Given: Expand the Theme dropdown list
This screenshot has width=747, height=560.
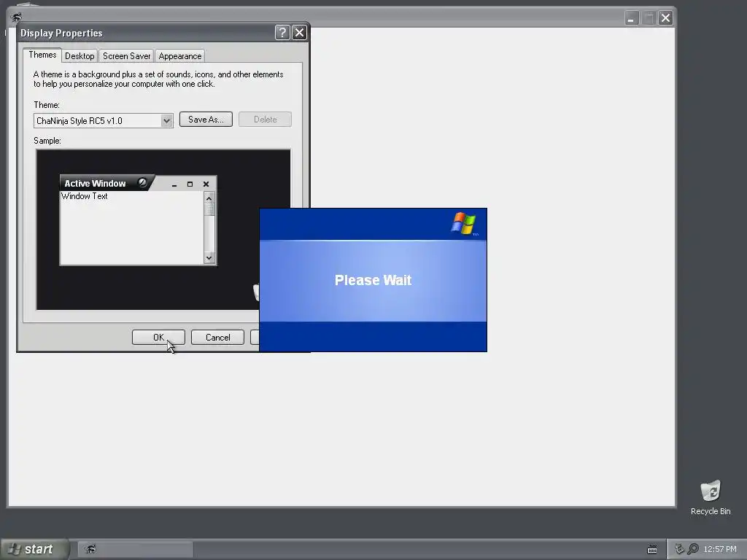Looking at the screenshot, I should pyautogui.click(x=166, y=120).
